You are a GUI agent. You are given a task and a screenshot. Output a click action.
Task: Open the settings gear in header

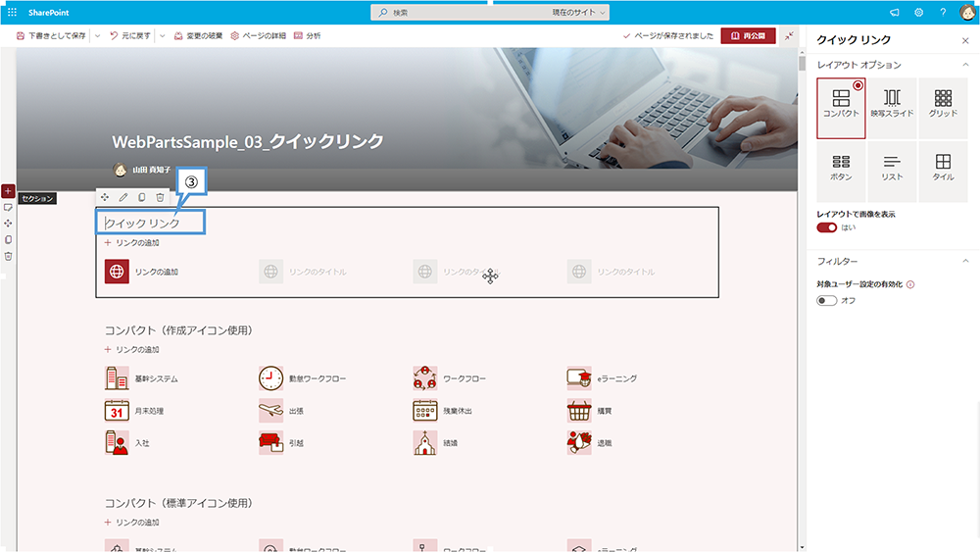(919, 12)
